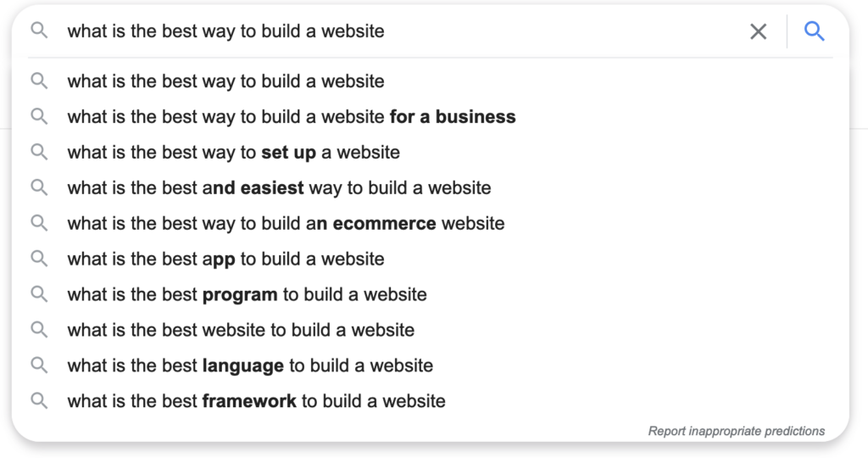
Task: Select first suggestion 'best way to build a website'
Action: point(431,81)
